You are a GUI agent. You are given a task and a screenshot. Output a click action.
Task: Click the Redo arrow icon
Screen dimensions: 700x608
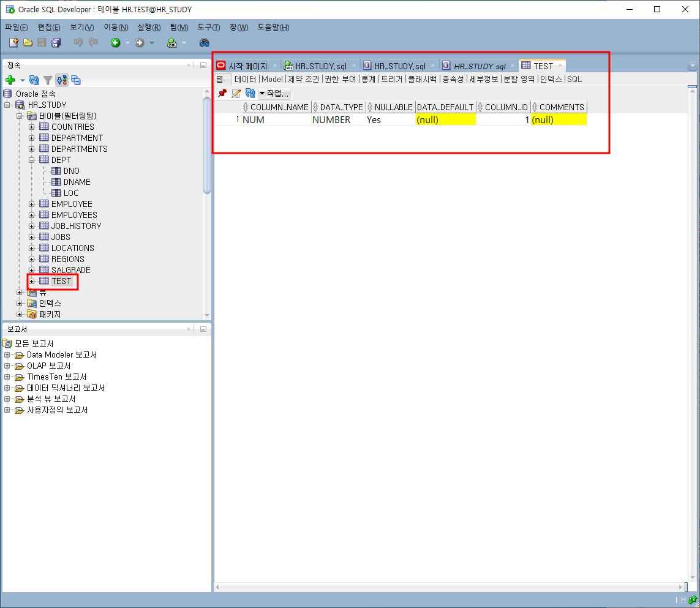pos(93,42)
